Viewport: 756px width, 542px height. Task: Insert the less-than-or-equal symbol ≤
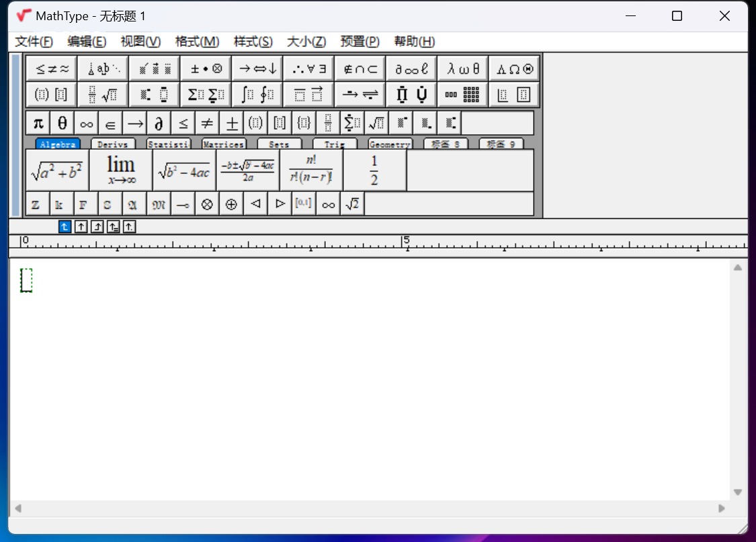tap(183, 124)
